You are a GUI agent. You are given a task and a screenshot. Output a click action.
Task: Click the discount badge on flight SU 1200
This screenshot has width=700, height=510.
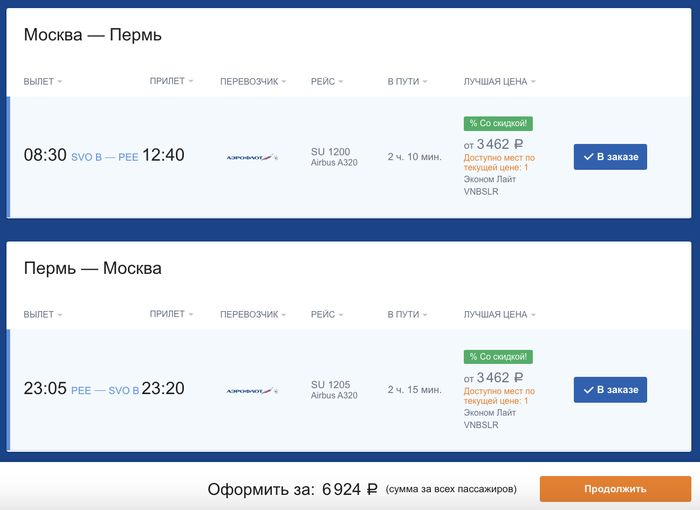[x=497, y=123]
